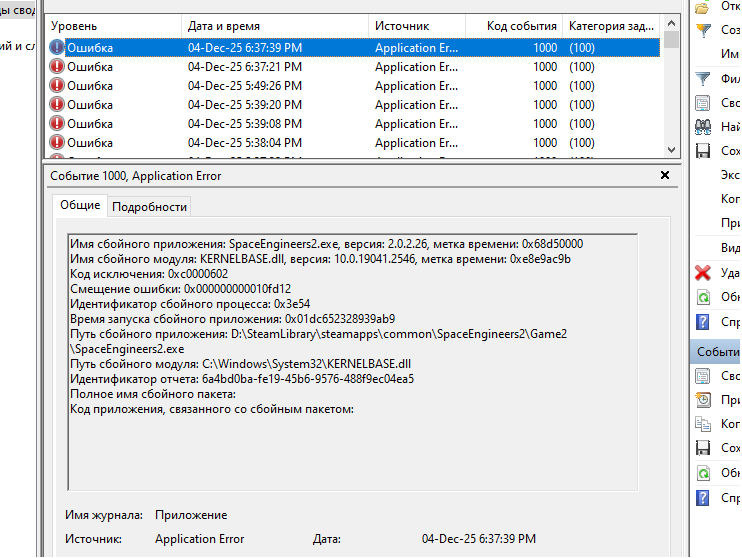Click the funnel icon next to 'Фил'

coord(704,79)
